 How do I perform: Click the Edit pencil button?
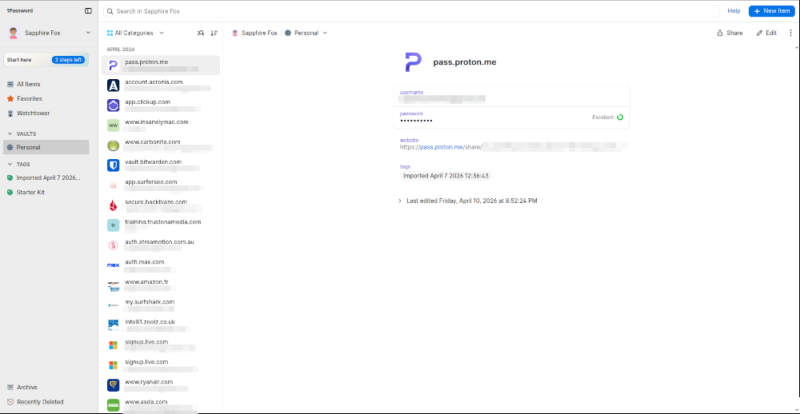click(766, 33)
